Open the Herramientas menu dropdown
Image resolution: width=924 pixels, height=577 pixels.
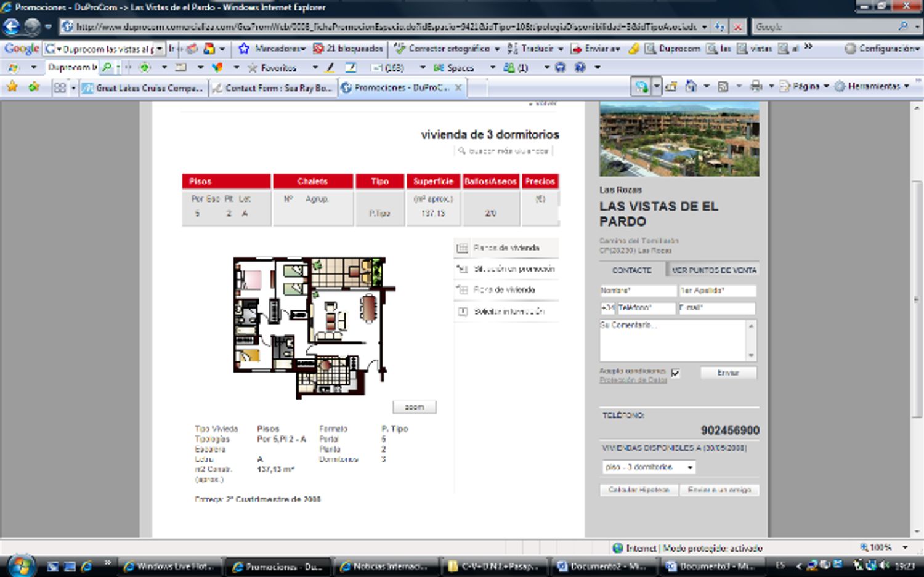click(872, 86)
